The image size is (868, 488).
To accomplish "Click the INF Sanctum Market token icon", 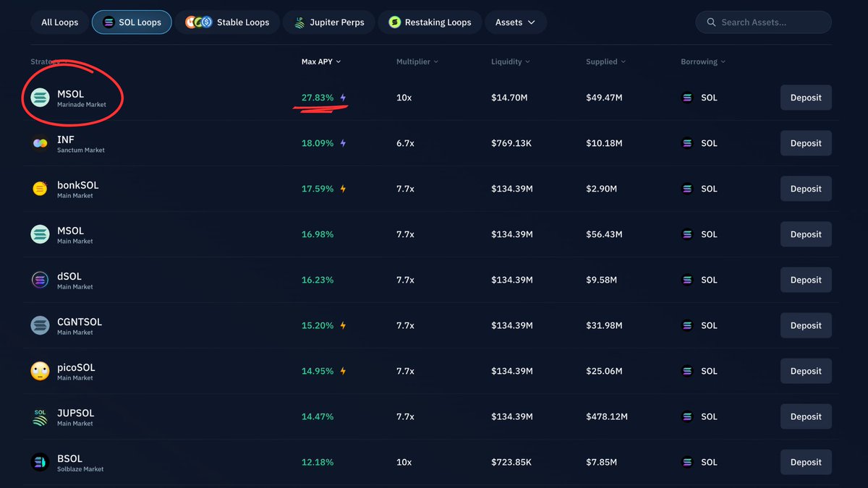I will pyautogui.click(x=40, y=143).
